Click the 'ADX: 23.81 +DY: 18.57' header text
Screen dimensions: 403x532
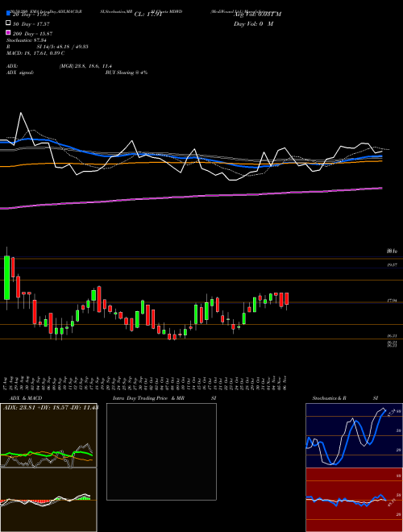tap(36, 408)
